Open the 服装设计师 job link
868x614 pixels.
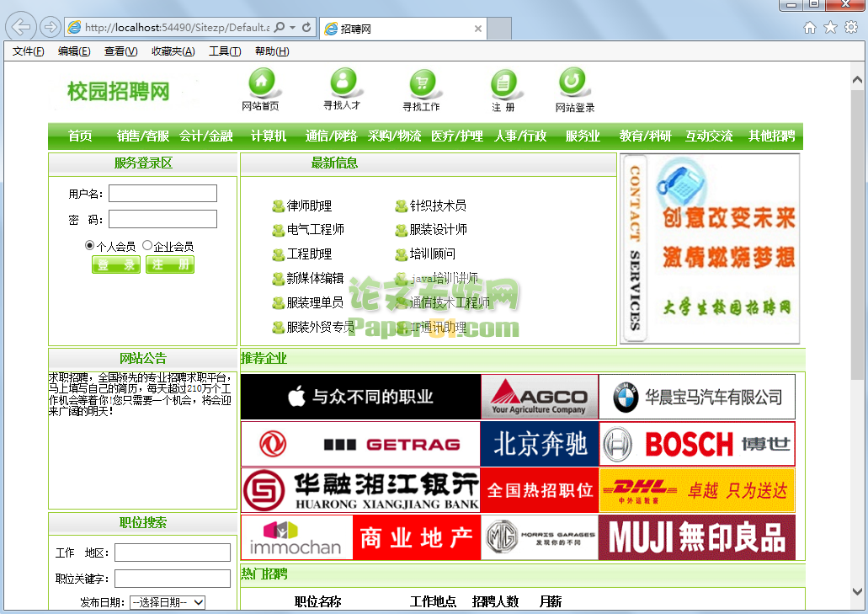[438, 229]
